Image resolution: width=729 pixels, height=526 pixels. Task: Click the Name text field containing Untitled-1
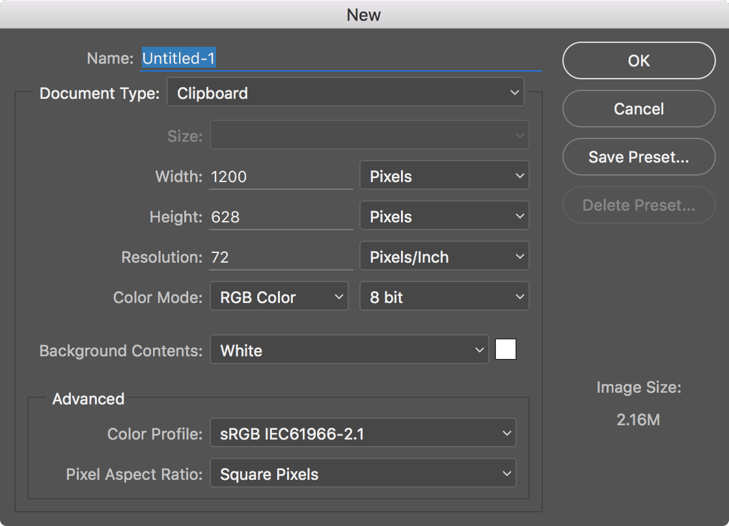coord(340,58)
